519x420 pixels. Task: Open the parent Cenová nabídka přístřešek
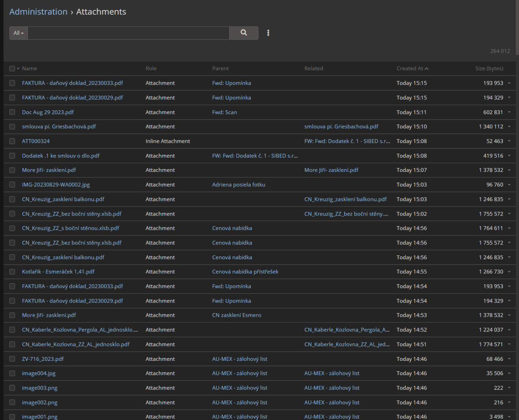245,272
